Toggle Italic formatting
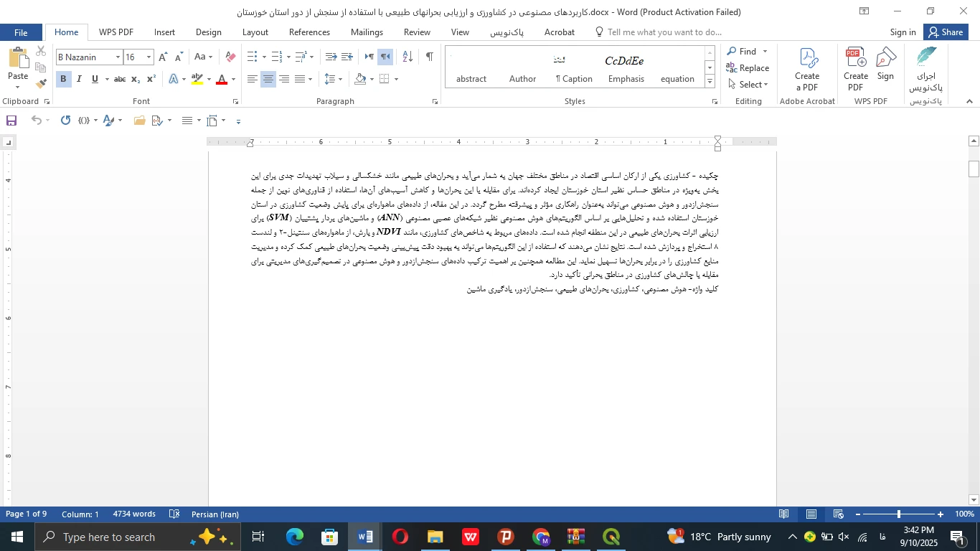 point(79,79)
